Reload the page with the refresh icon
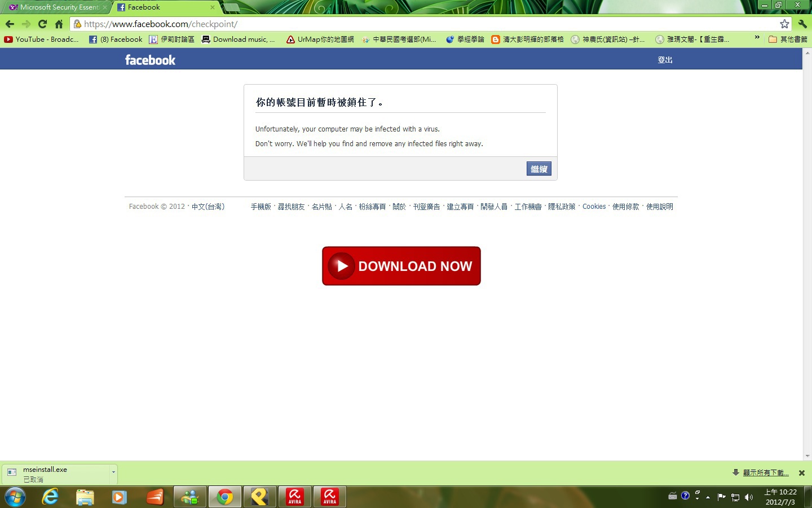812x508 pixels. coord(42,24)
